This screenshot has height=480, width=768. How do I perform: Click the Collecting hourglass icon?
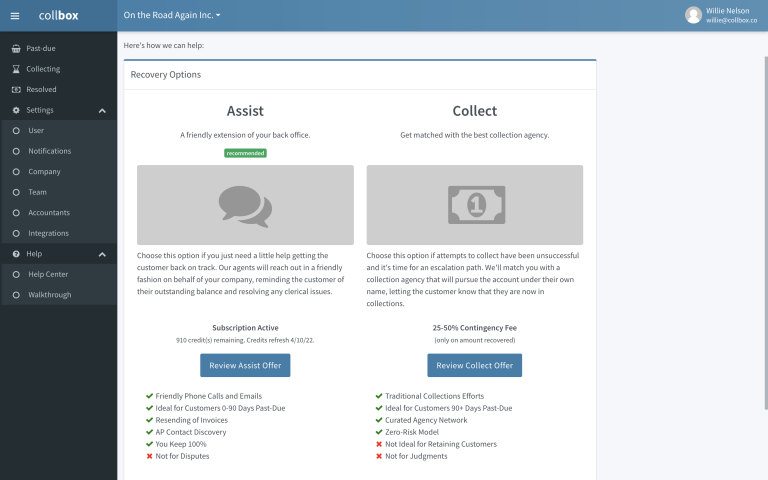click(16, 69)
